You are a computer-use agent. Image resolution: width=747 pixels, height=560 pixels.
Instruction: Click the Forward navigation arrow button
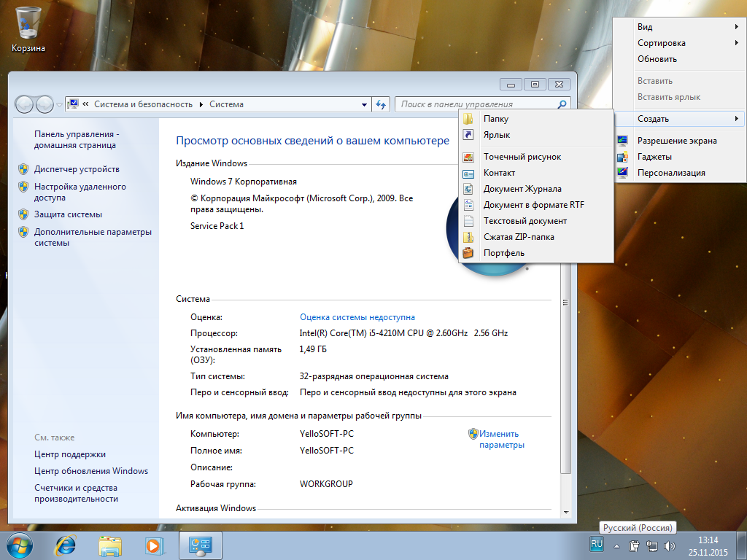tap(44, 104)
